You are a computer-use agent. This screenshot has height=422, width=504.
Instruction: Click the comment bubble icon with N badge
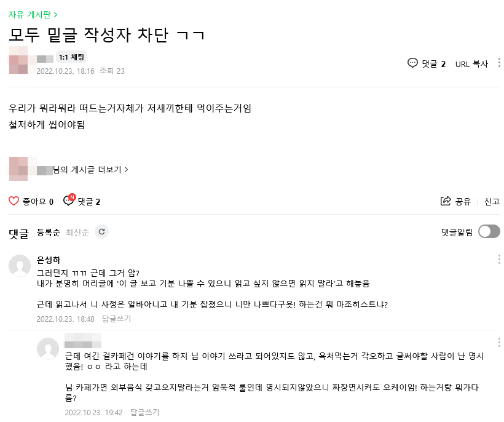[x=68, y=201]
